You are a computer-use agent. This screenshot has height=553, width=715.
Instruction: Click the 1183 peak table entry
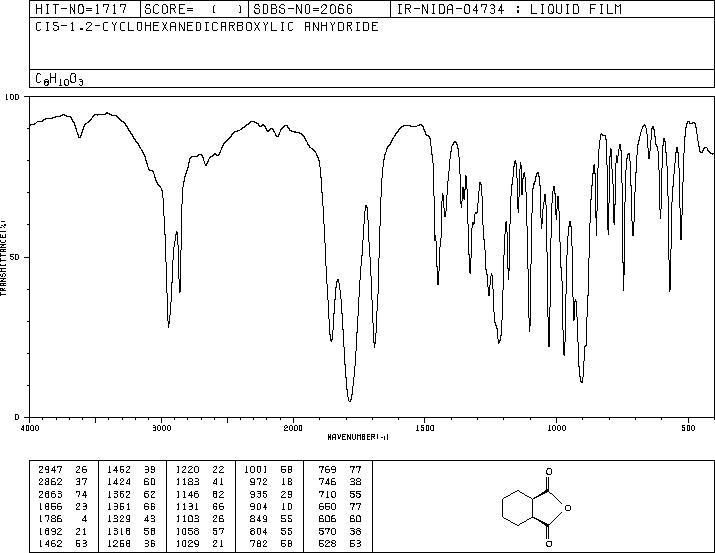coord(200,482)
